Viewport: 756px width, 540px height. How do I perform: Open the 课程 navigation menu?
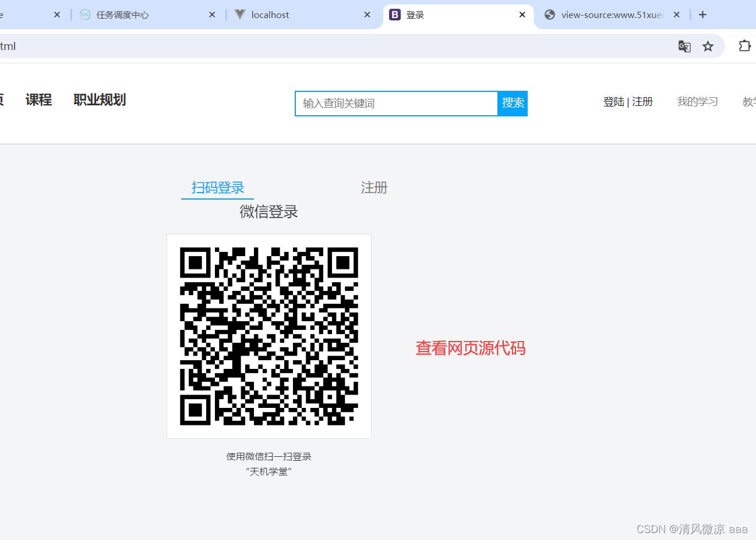tap(38, 100)
